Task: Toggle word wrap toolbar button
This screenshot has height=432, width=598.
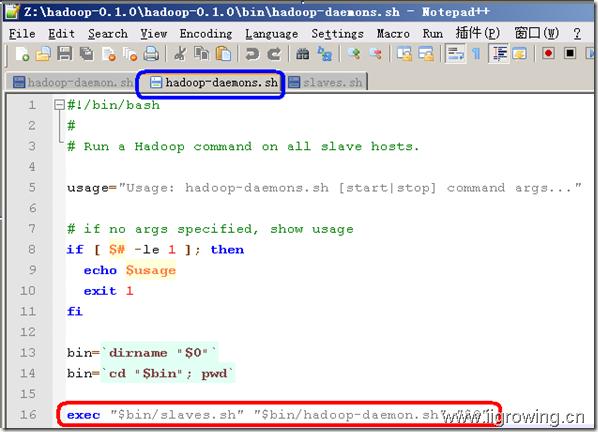Action: coord(455,54)
